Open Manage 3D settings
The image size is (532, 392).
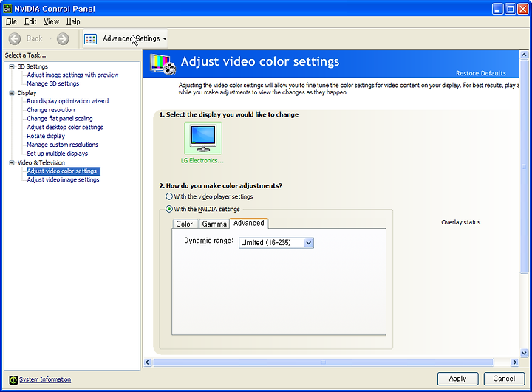coord(53,83)
